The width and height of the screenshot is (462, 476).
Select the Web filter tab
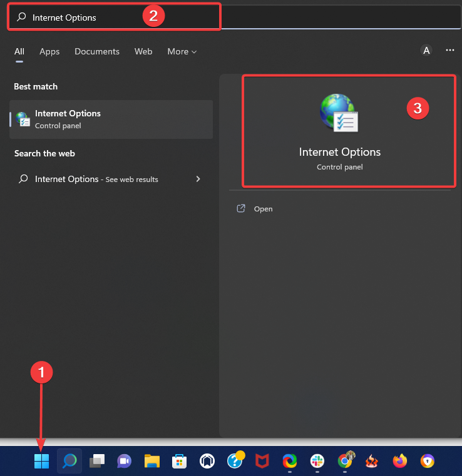pyautogui.click(x=143, y=51)
